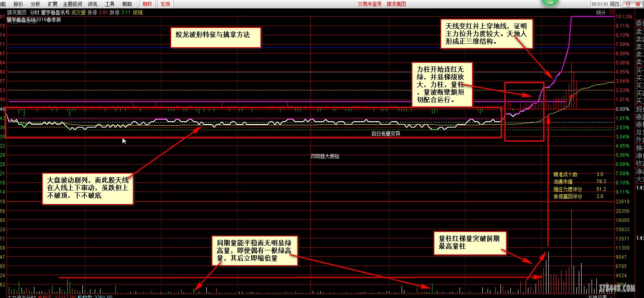Click the 成交量 indicator label

78,12
